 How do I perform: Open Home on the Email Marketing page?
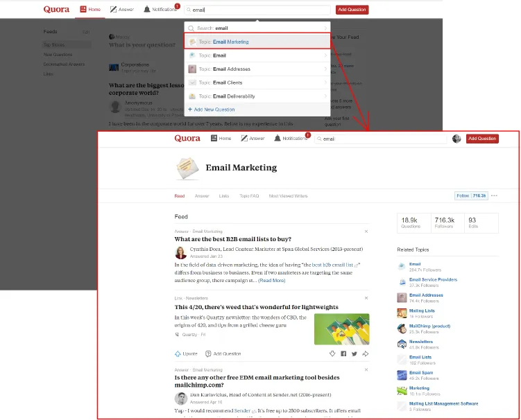pos(221,138)
